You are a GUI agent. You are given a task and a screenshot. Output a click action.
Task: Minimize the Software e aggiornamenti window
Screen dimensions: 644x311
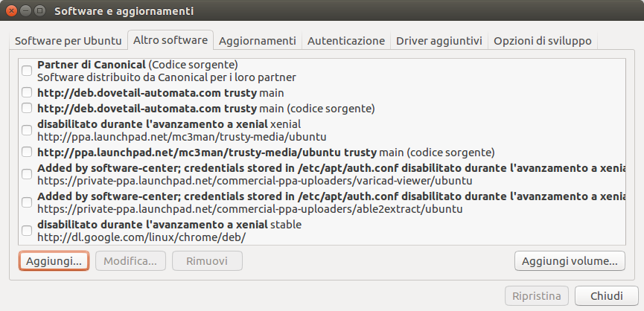click(x=26, y=10)
